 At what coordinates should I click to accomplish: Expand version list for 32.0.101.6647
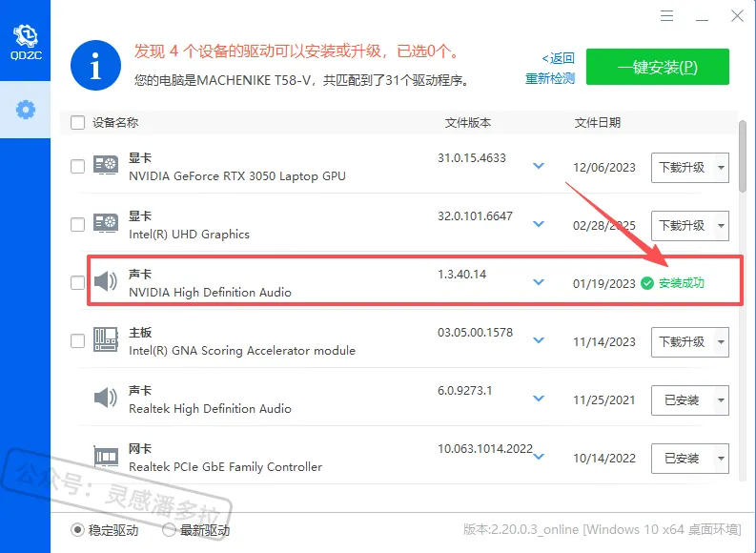pyautogui.click(x=539, y=224)
